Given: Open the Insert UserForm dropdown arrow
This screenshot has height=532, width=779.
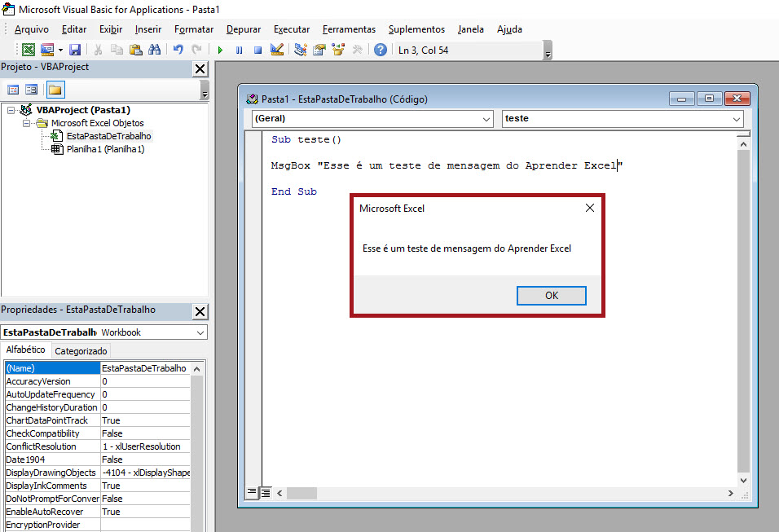Looking at the screenshot, I should click(60, 50).
